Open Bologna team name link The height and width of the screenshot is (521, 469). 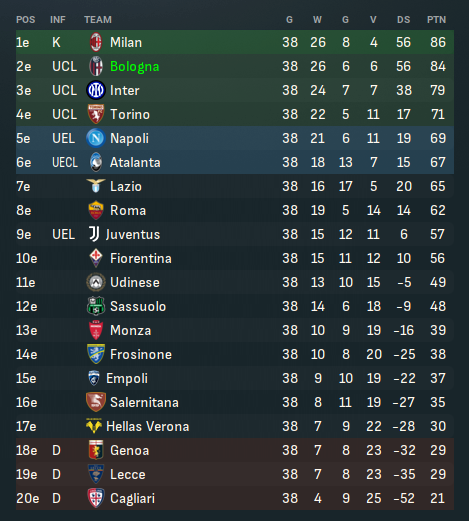coord(135,66)
